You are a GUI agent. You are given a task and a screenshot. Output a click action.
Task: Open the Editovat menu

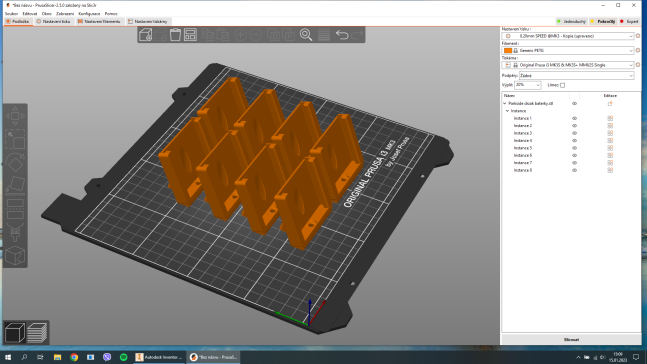30,14
